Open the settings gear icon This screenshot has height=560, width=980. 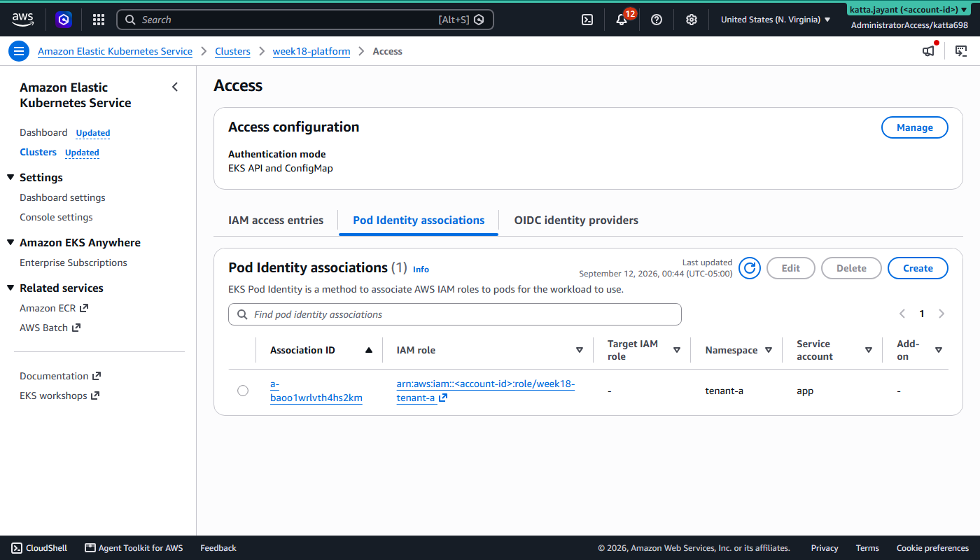[692, 20]
